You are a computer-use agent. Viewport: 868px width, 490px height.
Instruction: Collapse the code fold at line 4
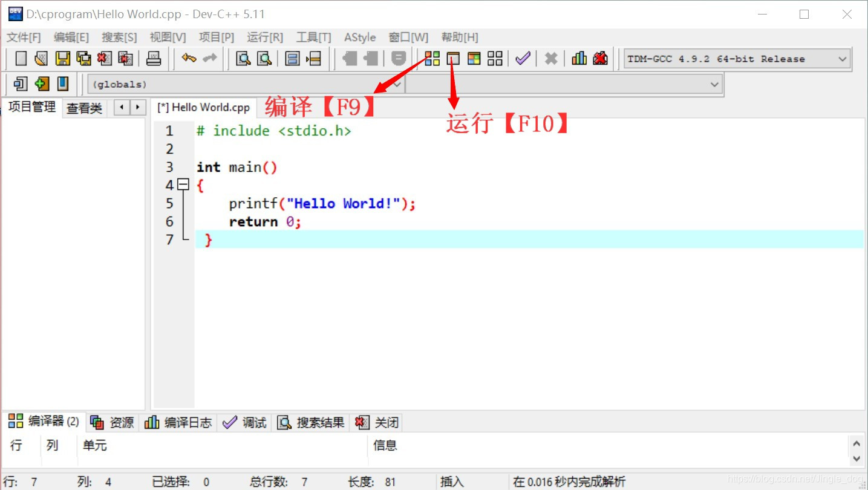click(183, 185)
